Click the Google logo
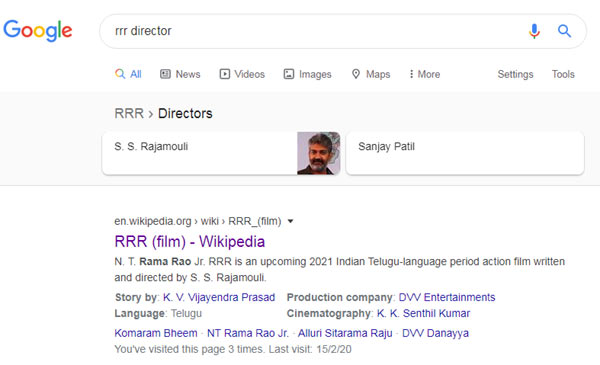Image resolution: width=600 pixels, height=365 pixels. pyautogui.click(x=38, y=30)
